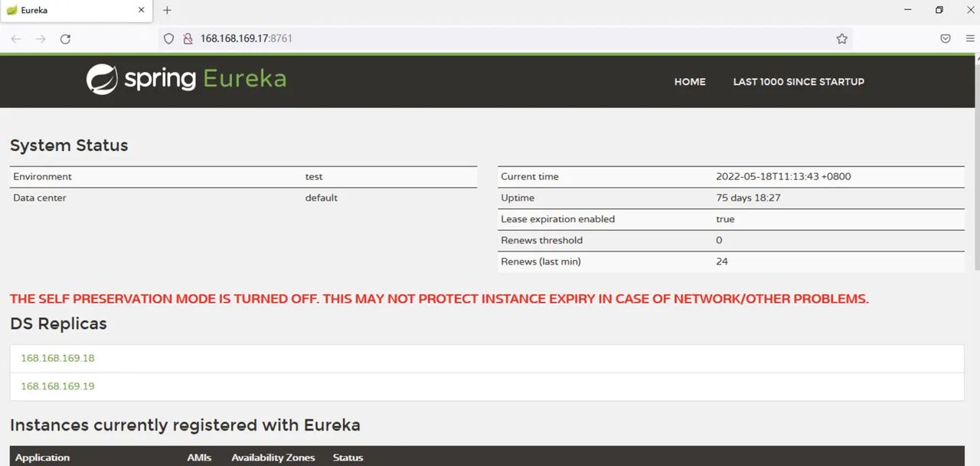Open the HOME navigation item
The width and height of the screenshot is (980, 466).
tap(690, 82)
